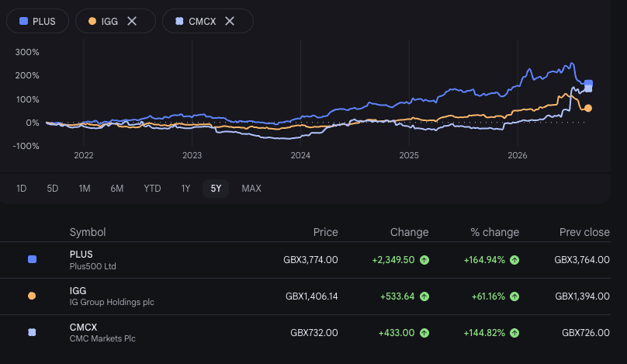Image resolution: width=627 pixels, height=364 pixels.
Task: Click the Change column header
Action: [409, 232]
